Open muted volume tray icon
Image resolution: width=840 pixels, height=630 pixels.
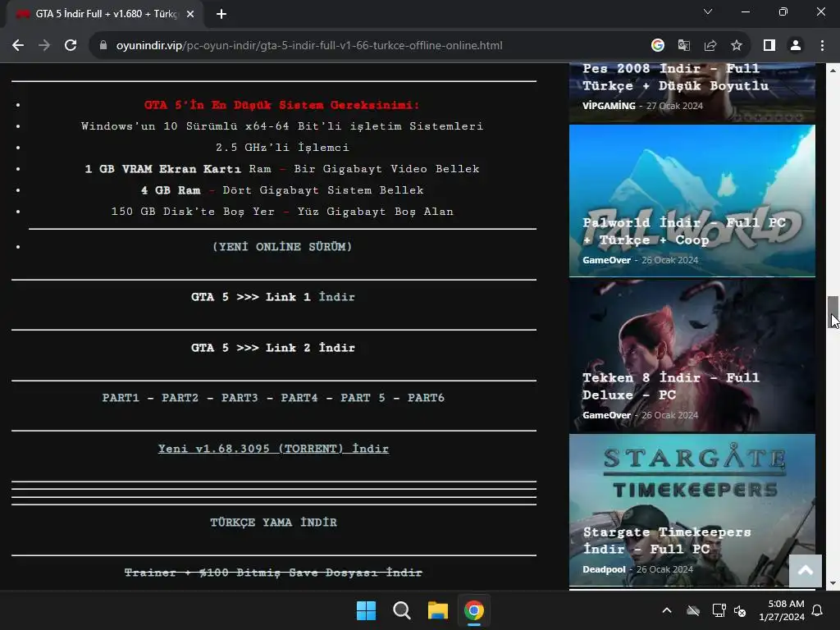740,610
